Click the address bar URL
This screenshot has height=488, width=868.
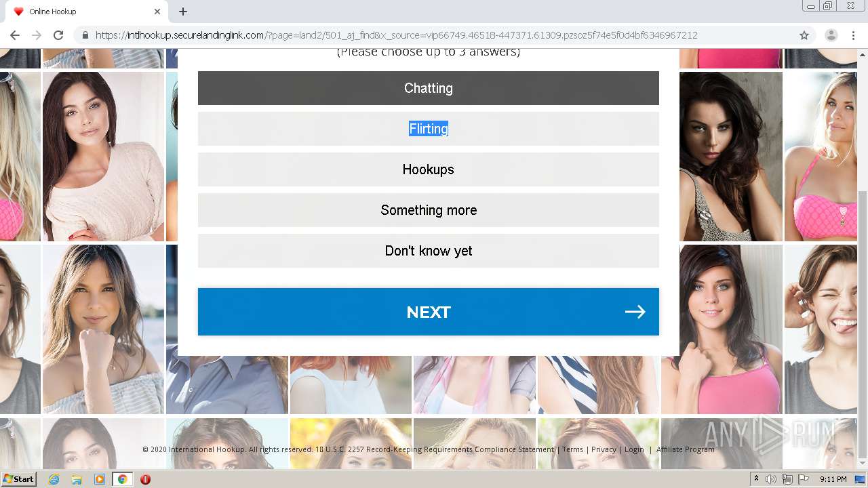point(396,35)
